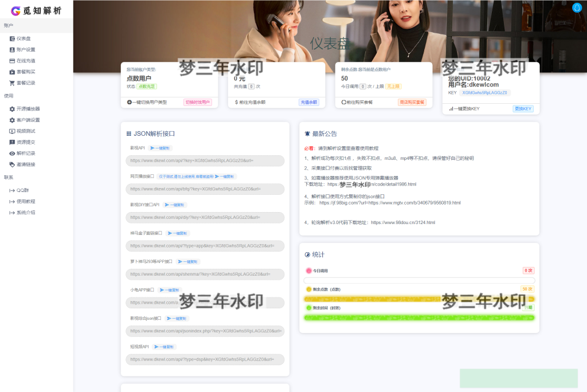Click the 切换时效用户 button
Image resolution: width=587 pixels, height=392 pixels.
tap(198, 102)
